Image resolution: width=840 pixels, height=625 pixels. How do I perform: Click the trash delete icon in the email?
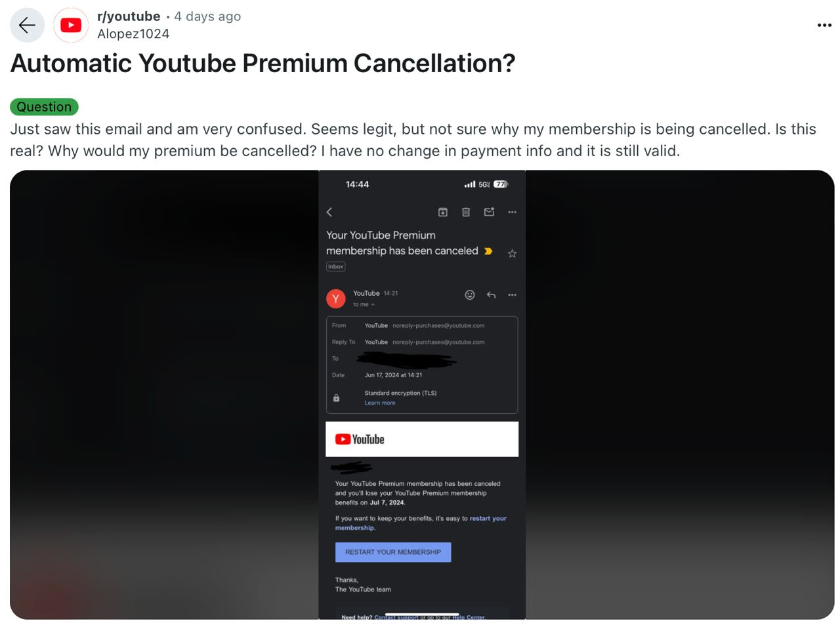coord(466,212)
